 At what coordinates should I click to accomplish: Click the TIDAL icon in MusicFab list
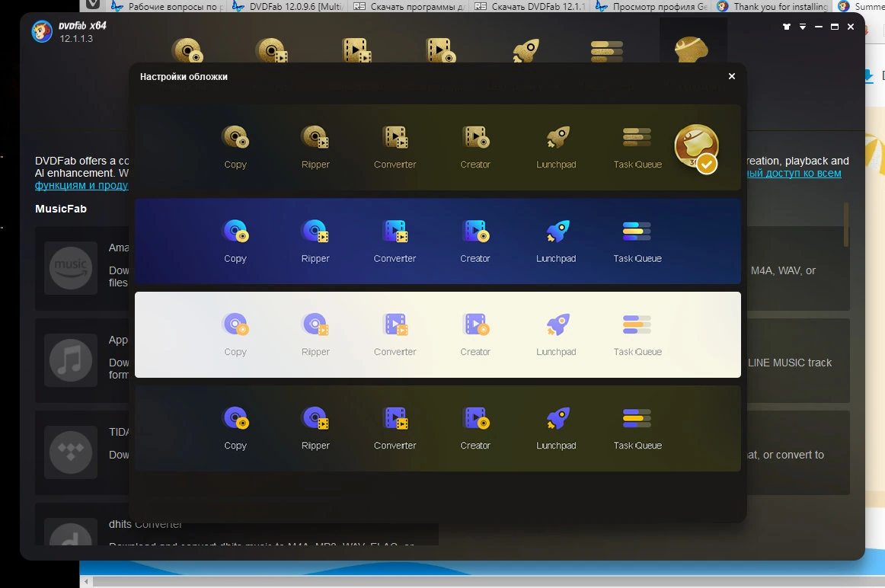(x=71, y=452)
